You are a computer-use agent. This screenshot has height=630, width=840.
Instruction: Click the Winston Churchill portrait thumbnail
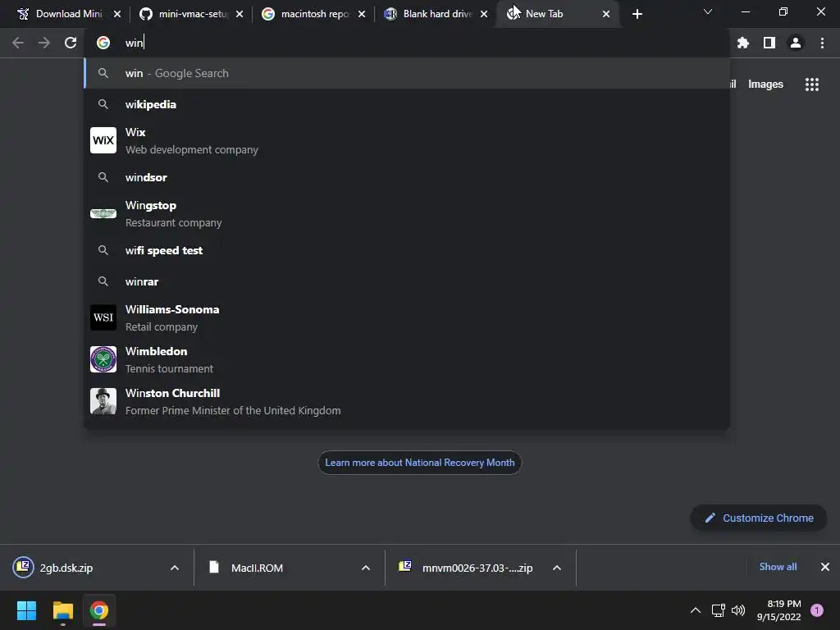coord(103,401)
